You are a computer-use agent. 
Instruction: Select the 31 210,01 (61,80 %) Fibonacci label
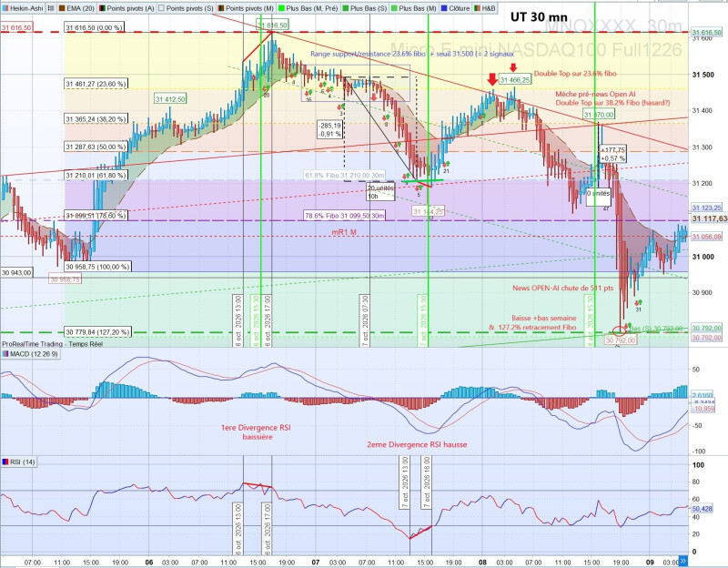tap(96, 176)
